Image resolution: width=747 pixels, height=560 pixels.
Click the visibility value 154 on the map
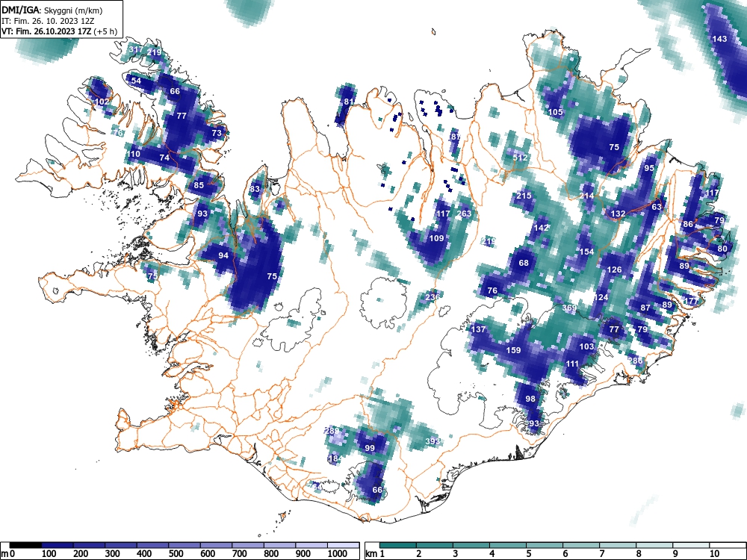click(x=587, y=252)
